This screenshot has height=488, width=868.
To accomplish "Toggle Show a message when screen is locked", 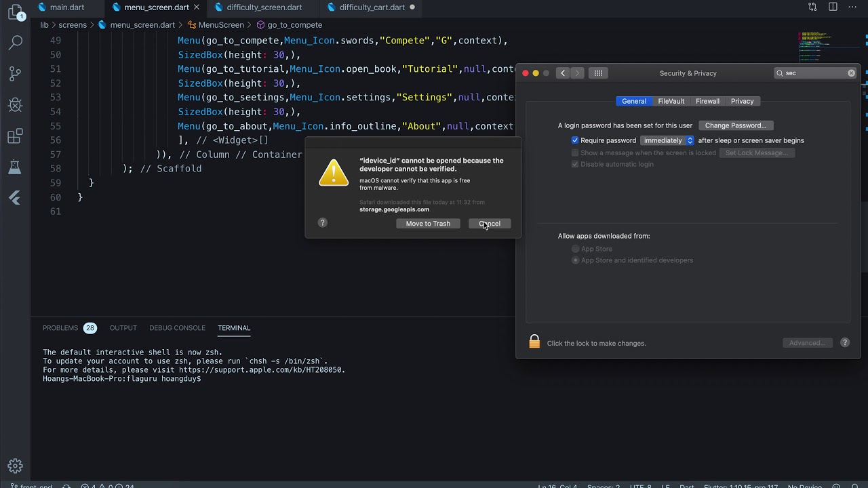I will pyautogui.click(x=575, y=152).
